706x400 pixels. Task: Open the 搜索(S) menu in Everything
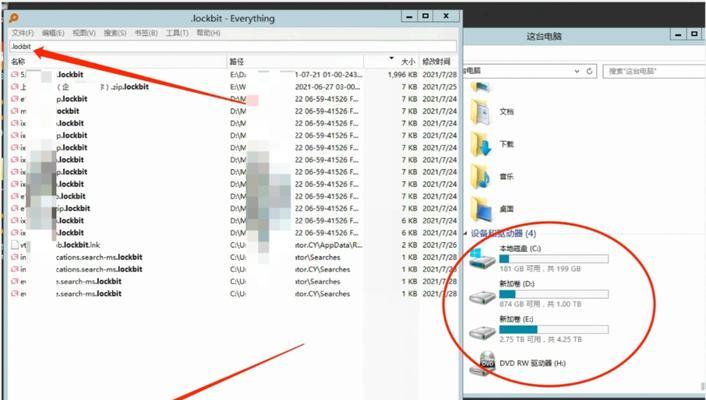point(115,33)
